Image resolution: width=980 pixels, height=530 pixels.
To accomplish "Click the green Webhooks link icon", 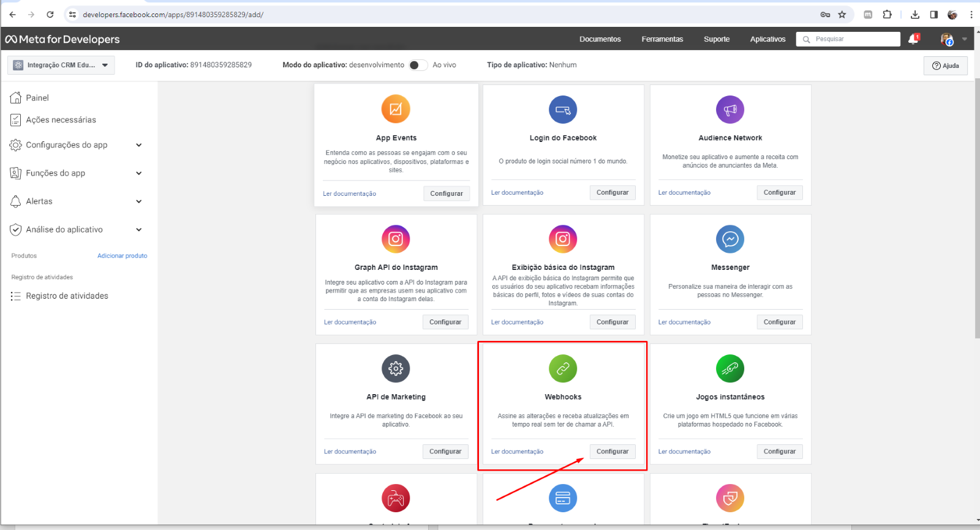I will pos(563,369).
